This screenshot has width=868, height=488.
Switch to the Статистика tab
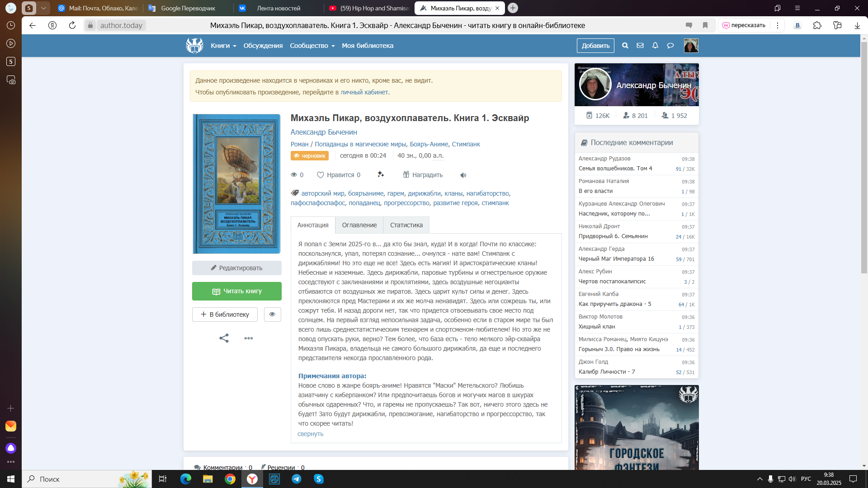pos(406,225)
